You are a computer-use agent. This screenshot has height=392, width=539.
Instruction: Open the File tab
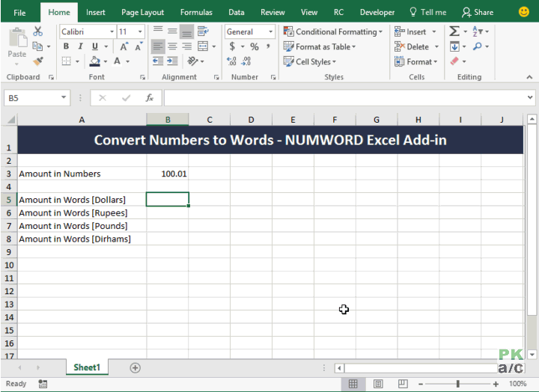pos(19,13)
